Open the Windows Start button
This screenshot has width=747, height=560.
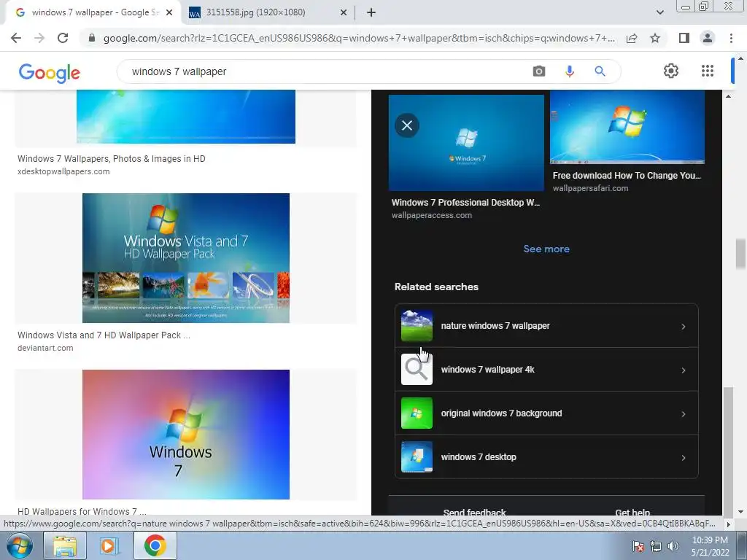coord(20,545)
